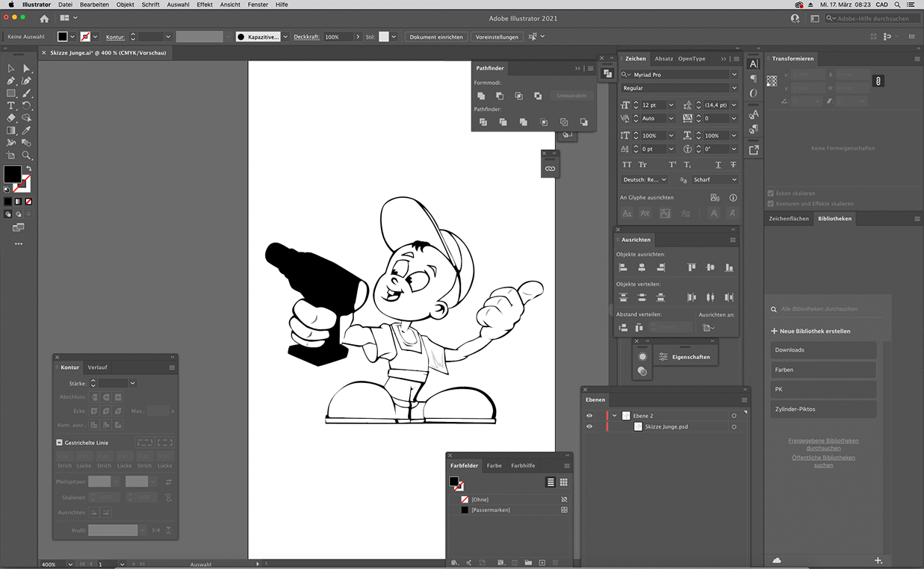Screen dimensions: 924x569
Task: Click the Skizze Junge.psd target circle
Action: coord(734,426)
